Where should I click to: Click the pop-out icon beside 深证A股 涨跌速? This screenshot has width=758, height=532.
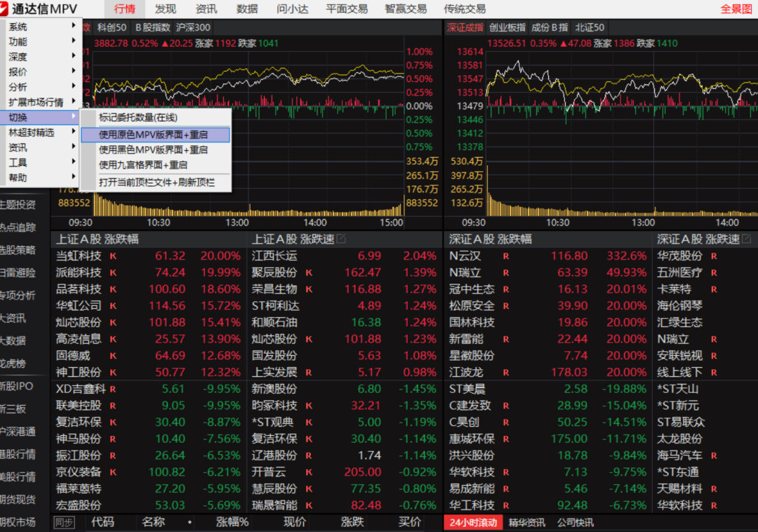[745, 239]
